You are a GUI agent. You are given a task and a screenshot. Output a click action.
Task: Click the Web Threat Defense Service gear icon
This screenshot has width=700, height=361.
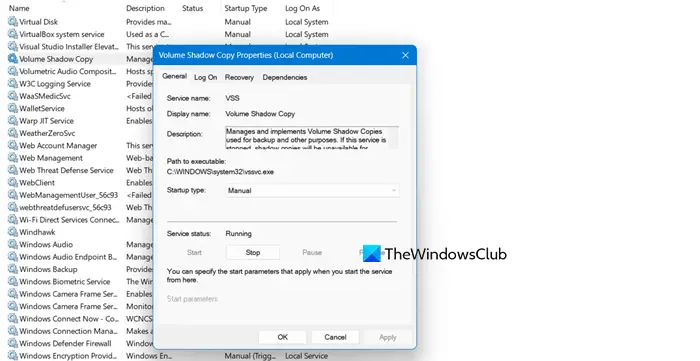12,170
